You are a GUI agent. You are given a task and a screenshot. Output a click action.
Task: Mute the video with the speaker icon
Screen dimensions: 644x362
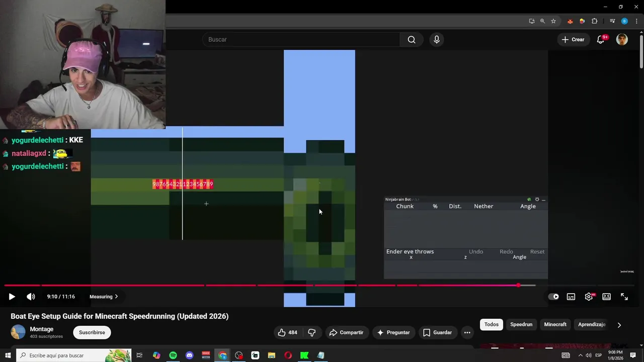[x=31, y=297]
